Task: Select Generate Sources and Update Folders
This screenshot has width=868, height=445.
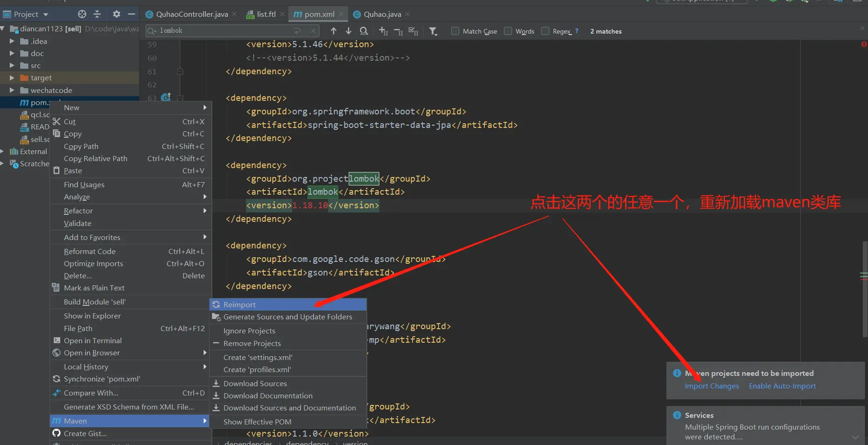Action: tap(288, 317)
